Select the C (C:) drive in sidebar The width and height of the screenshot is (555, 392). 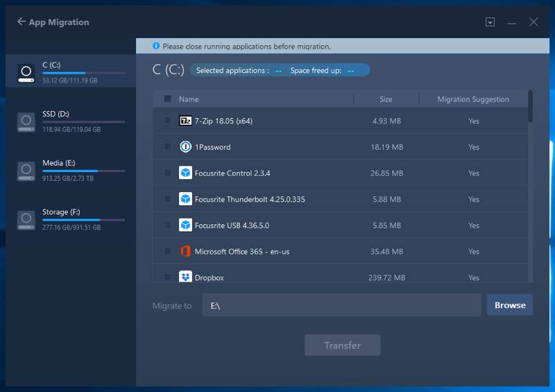coord(71,71)
